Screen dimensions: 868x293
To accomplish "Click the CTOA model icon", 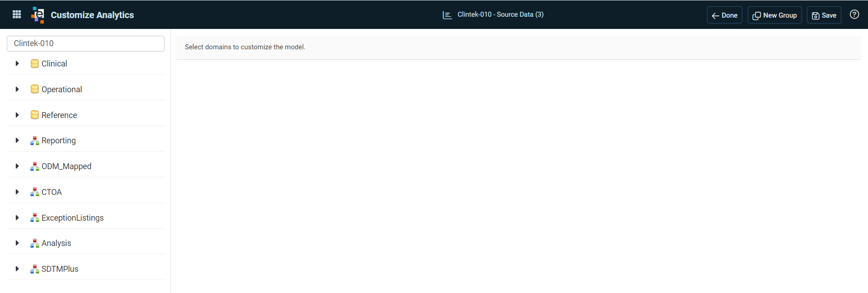I will coord(35,192).
